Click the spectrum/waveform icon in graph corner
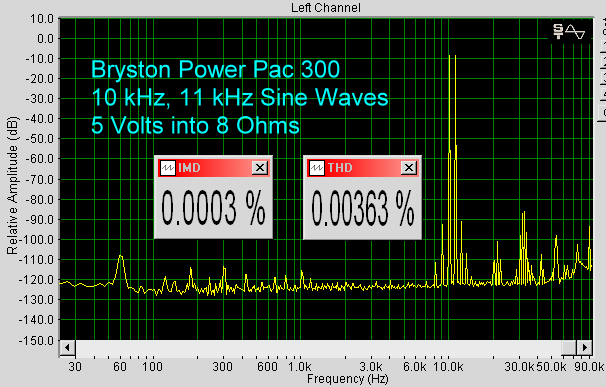This screenshot has width=606, height=387. coord(569,31)
